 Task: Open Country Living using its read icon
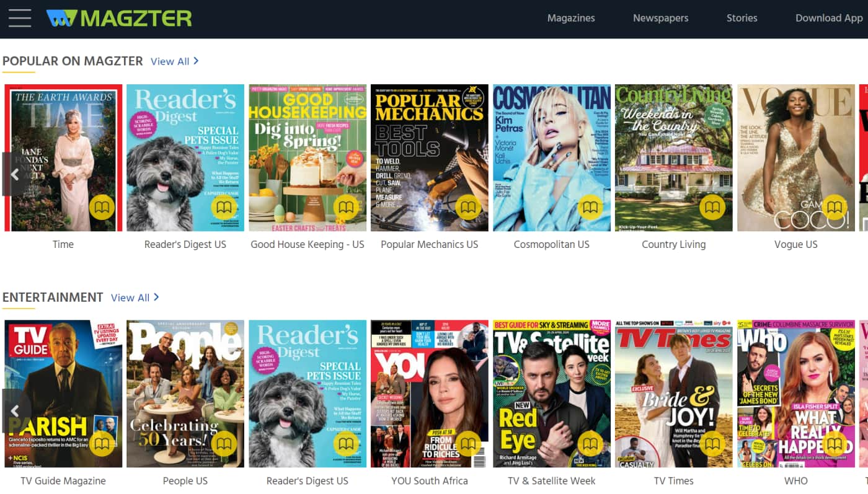(712, 208)
